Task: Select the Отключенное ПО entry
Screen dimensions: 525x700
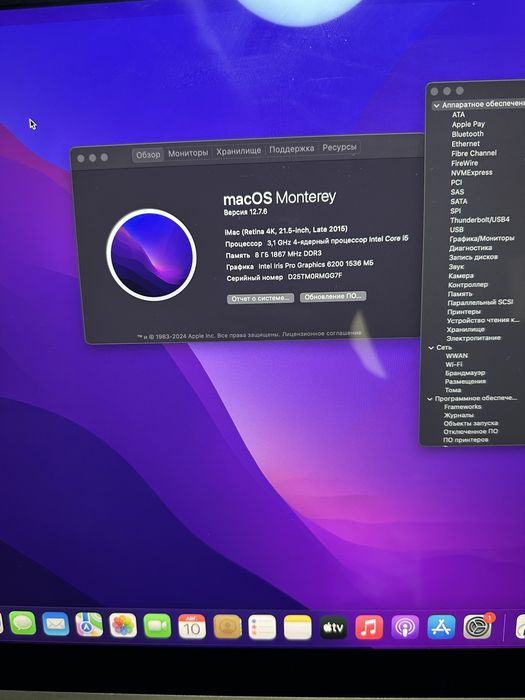Action: (471, 432)
